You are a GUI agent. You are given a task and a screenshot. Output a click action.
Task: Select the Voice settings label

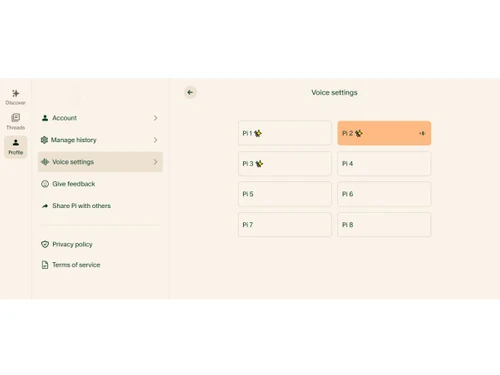73,162
